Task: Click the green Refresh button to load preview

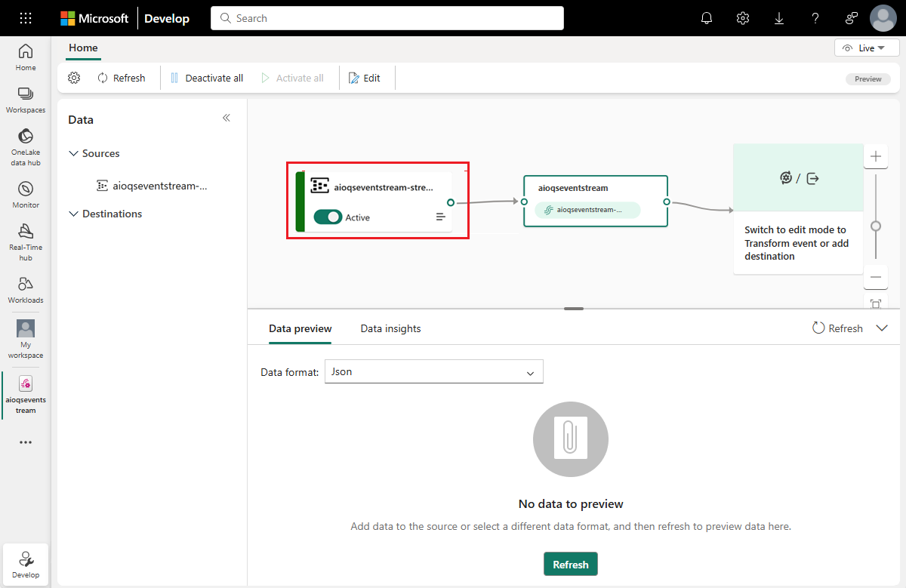Action: pyautogui.click(x=570, y=564)
